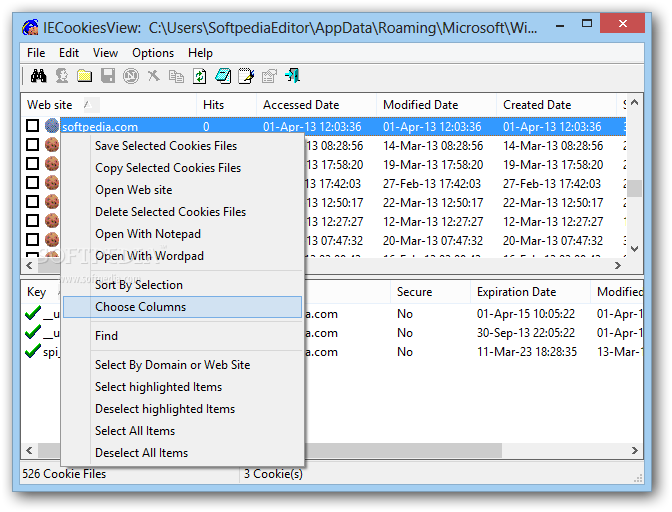
Task: Tick the softpedia.com row checkbox
Action: [x=33, y=126]
